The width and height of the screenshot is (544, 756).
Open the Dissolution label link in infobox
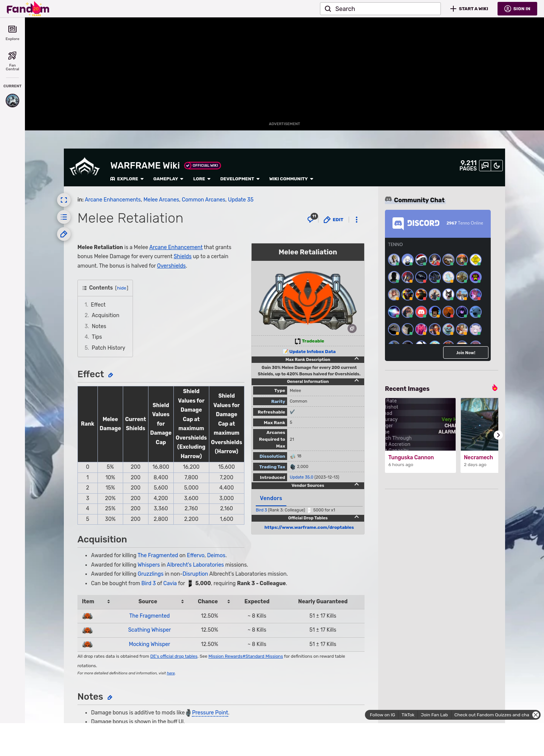[x=272, y=456]
